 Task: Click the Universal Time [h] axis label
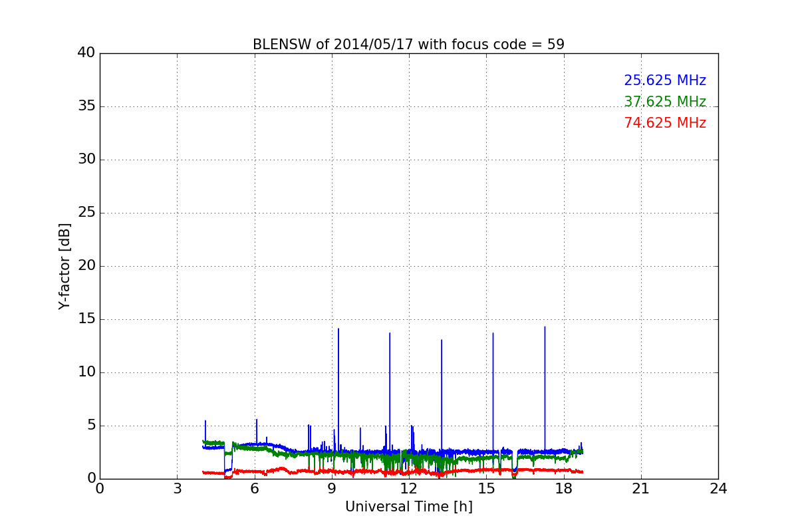(x=408, y=507)
